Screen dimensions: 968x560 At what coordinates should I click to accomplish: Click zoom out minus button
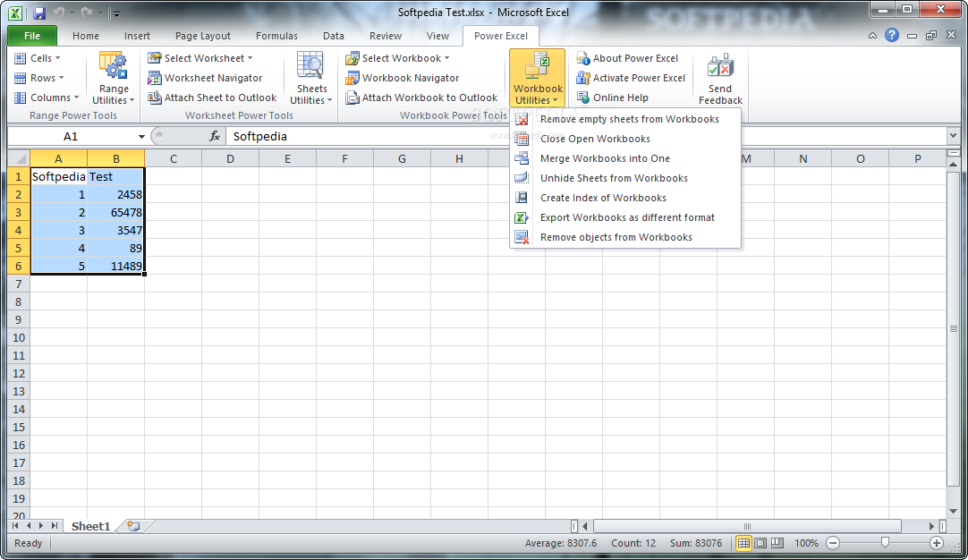tap(833, 543)
